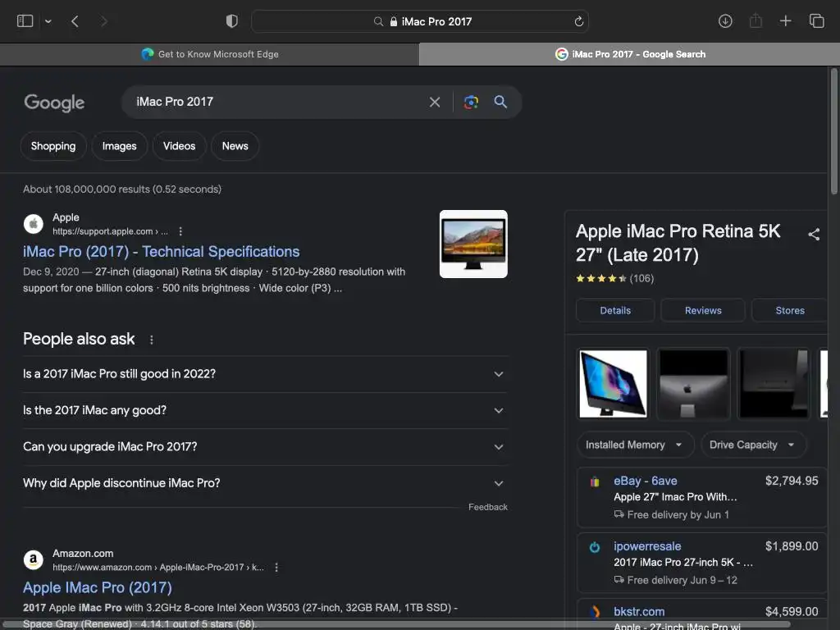
Task: Open Drive Capacity dropdown
Action: [x=753, y=445]
